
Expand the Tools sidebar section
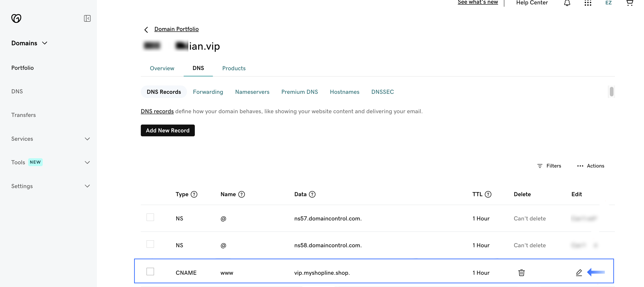87,162
